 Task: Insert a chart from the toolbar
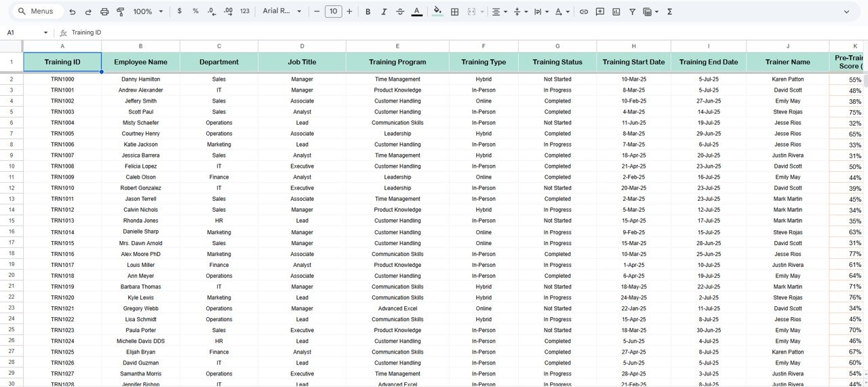click(616, 12)
